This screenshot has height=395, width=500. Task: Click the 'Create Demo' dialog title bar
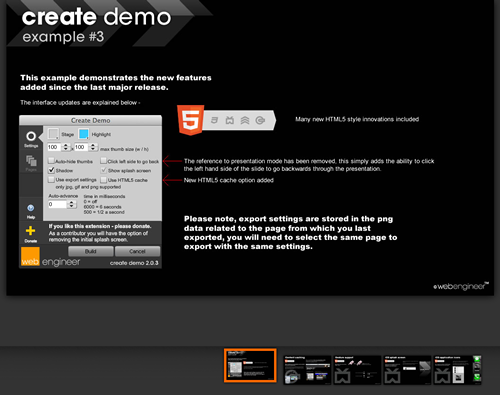pos(91,120)
